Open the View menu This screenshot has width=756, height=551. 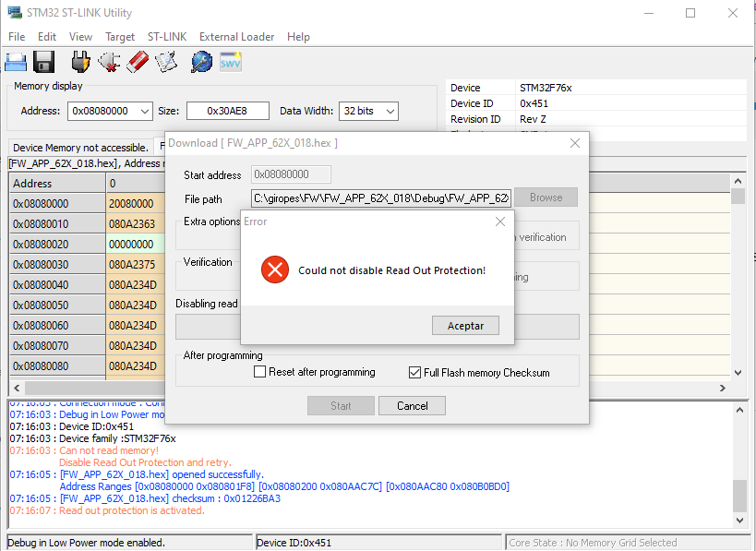tap(80, 37)
